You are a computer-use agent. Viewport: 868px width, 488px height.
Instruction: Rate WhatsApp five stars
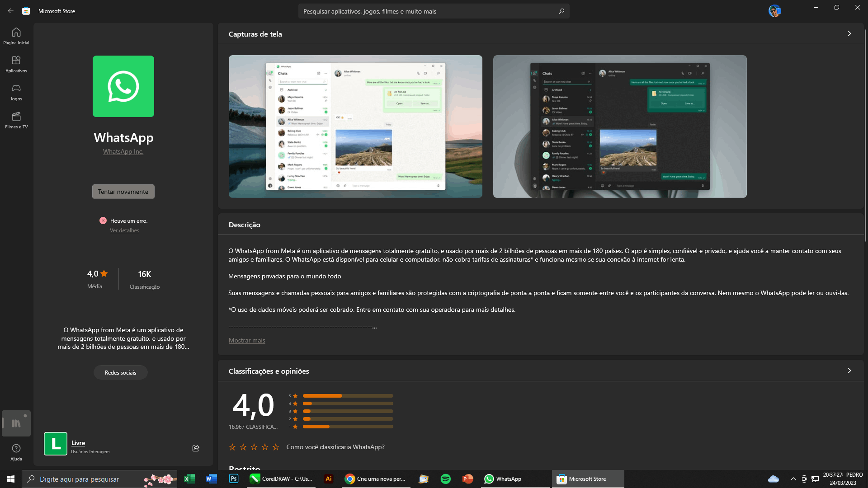click(276, 447)
